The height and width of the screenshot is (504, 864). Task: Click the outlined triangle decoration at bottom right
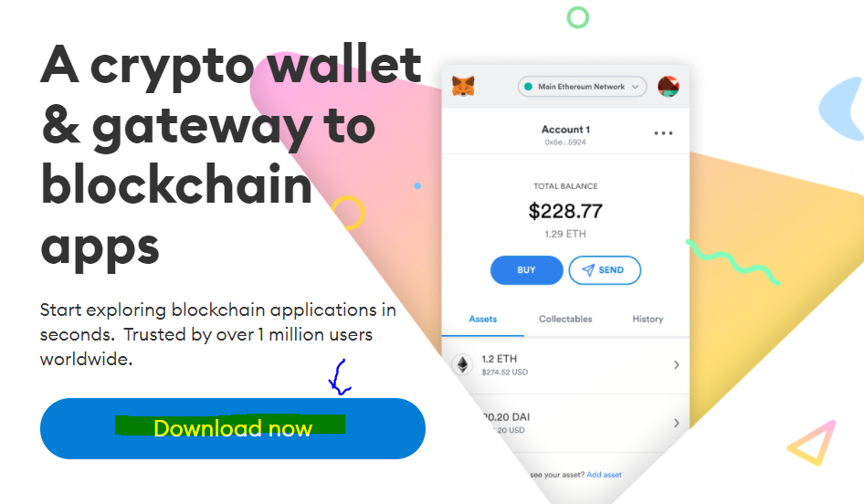813,443
